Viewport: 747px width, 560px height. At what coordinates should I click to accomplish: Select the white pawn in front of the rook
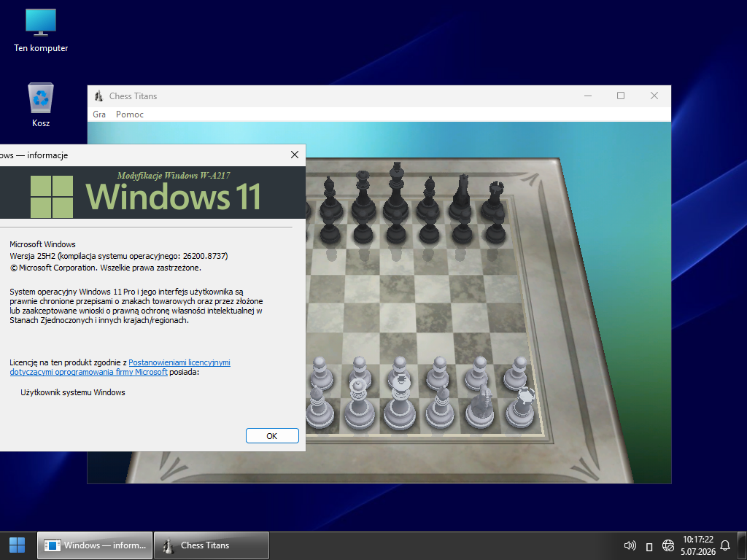coord(517,374)
